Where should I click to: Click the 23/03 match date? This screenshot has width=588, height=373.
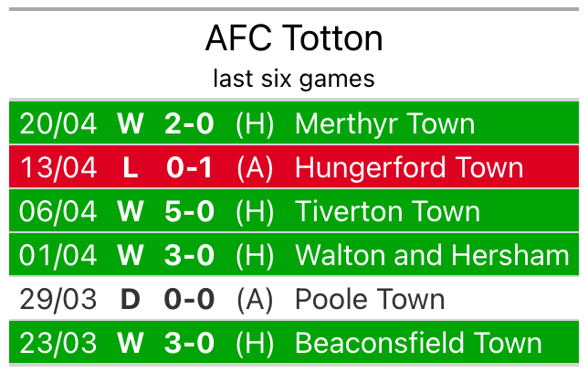pyautogui.click(x=58, y=343)
